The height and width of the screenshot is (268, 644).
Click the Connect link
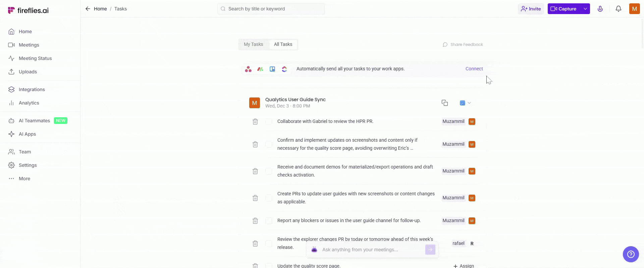[x=474, y=69]
